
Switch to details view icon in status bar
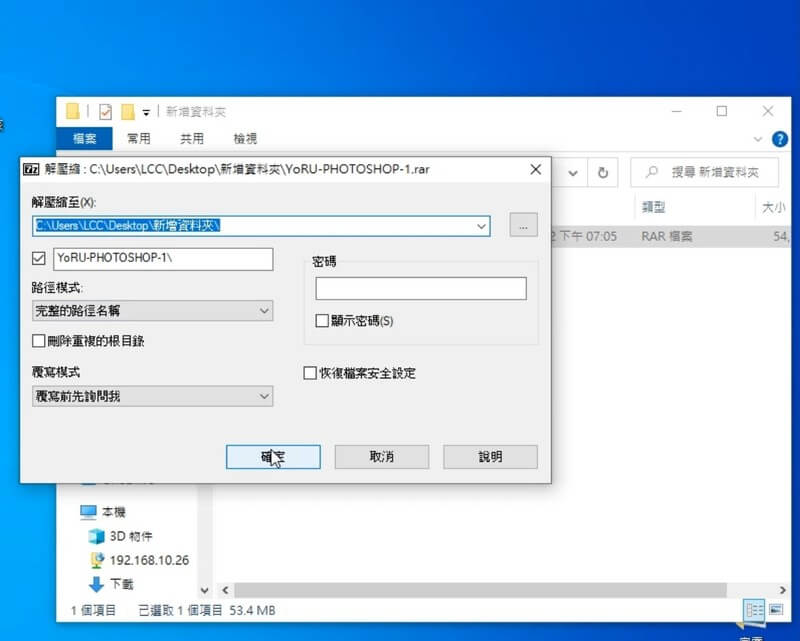(x=754, y=609)
